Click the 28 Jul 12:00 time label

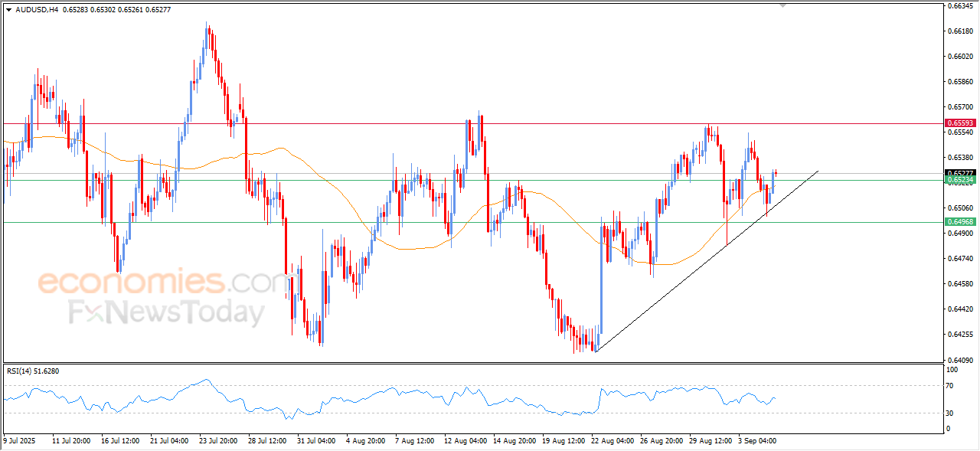click(x=267, y=442)
